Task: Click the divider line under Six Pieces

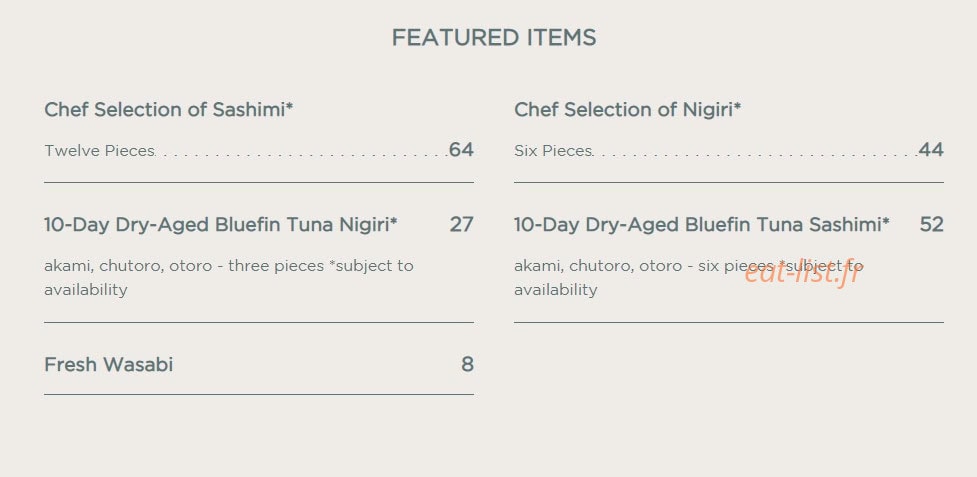Action: coord(728,182)
